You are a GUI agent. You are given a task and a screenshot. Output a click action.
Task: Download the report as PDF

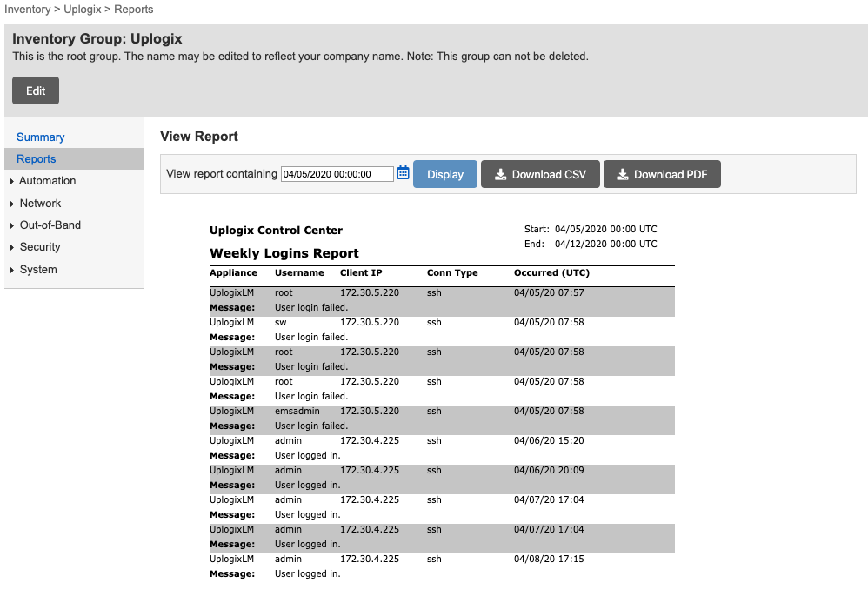(x=662, y=173)
